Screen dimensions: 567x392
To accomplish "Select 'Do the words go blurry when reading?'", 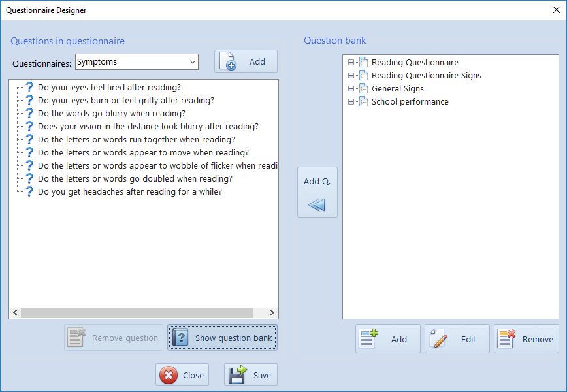I will point(111,114).
